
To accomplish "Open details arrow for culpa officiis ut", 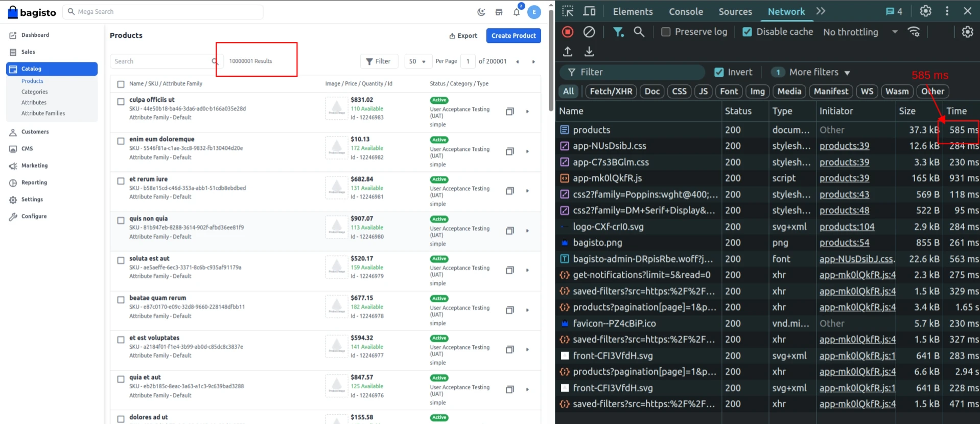I will (527, 111).
